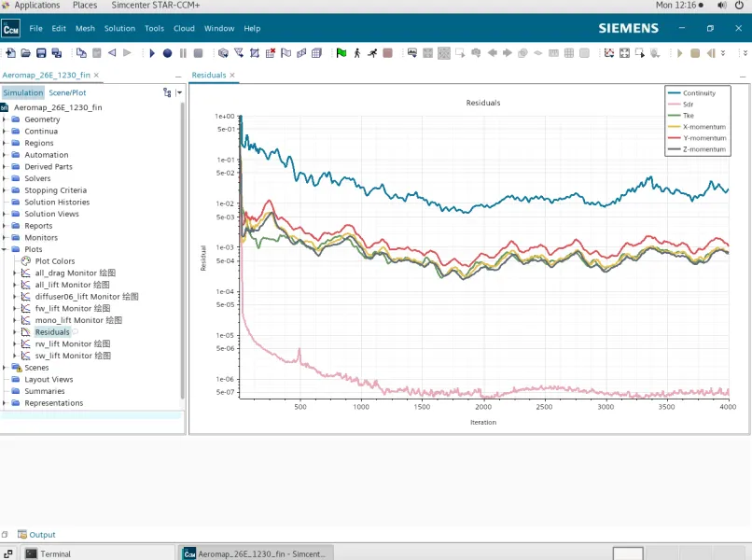Toggle the Y-momentum legend entry

pyautogui.click(x=703, y=138)
